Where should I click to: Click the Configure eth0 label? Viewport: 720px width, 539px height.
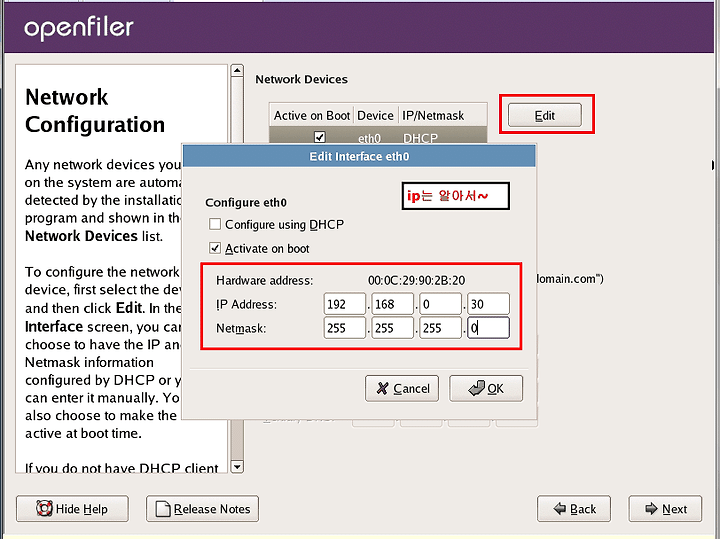tap(246, 202)
